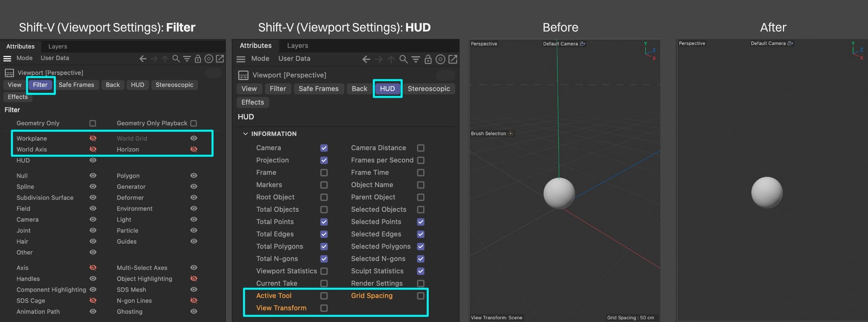Click the target circle icon in Filter panel toolbar
The image size is (868, 322).
point(209,59)
